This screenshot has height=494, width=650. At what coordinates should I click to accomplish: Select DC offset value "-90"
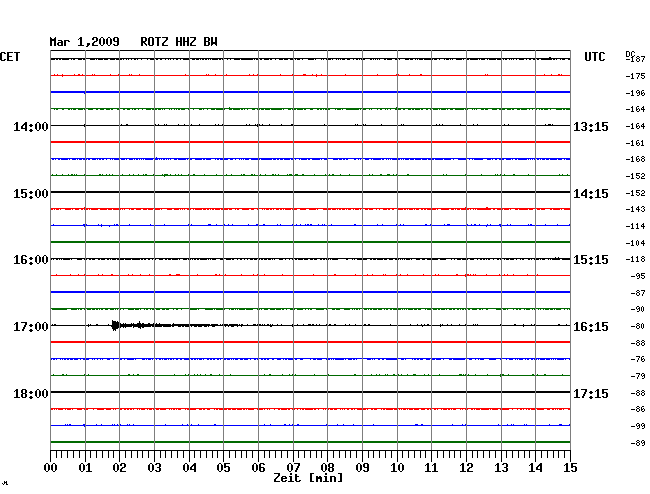point(638,309)
